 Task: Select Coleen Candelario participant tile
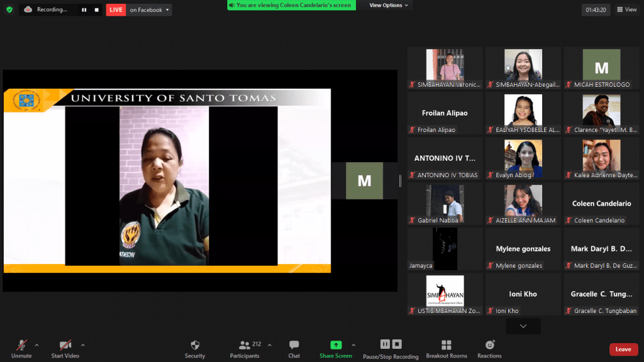[x=601, y=204]
